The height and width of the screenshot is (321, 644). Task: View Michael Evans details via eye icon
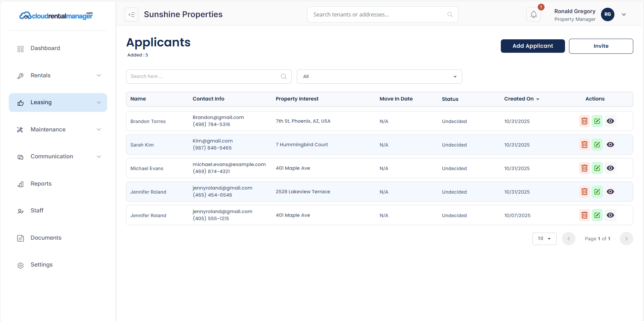coord(610,168)
